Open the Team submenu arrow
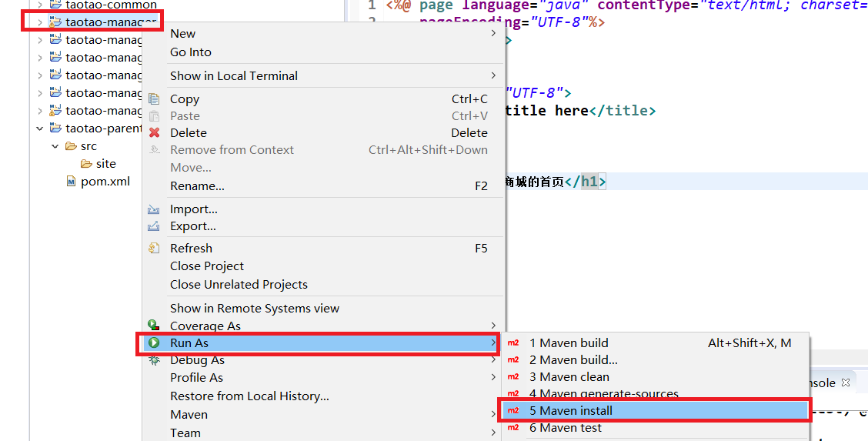The height and width of the screenshot is (441, 868). 493,433
